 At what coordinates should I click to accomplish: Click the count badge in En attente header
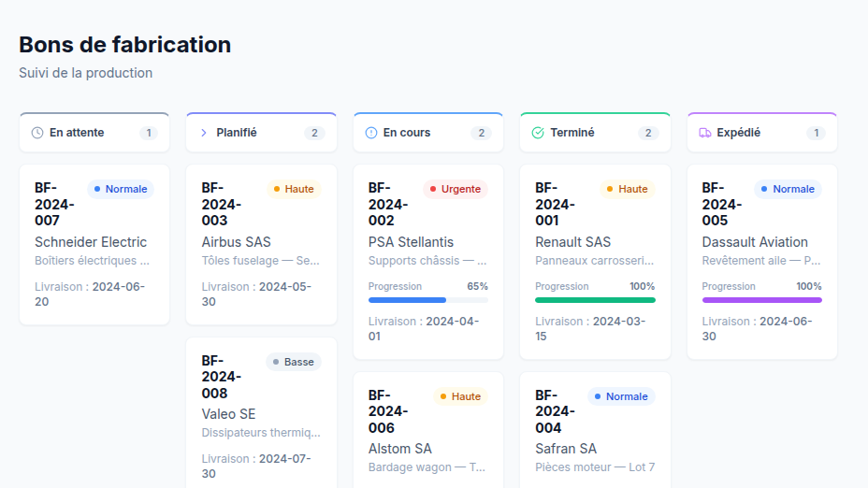click(149, 133)
